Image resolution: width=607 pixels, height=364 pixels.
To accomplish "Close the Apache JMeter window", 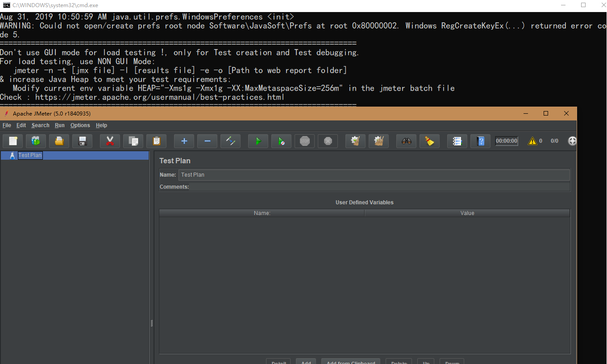I will (x=566, y=113).
